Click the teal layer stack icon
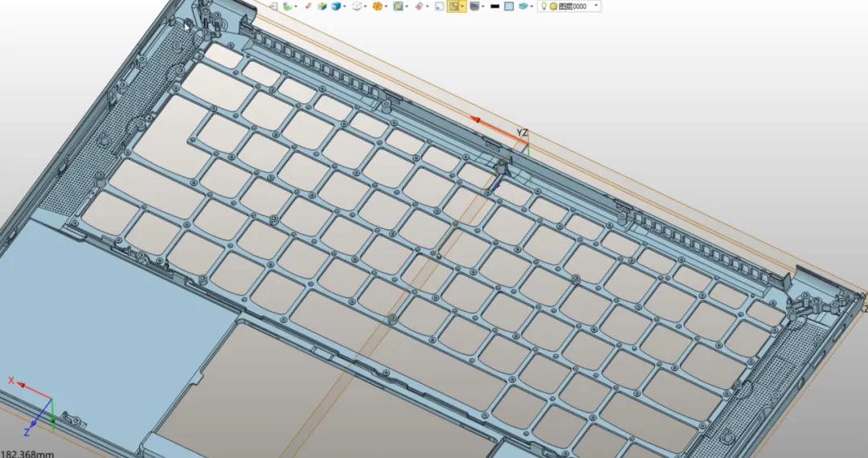Image resolution: width=868 pixels, height=458 pixels. (523, 6)
